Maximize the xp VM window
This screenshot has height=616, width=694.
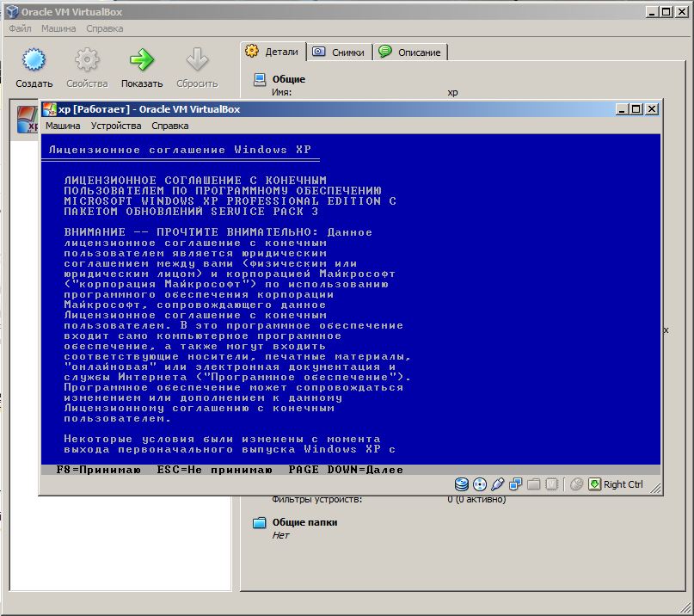click(636, 109)
